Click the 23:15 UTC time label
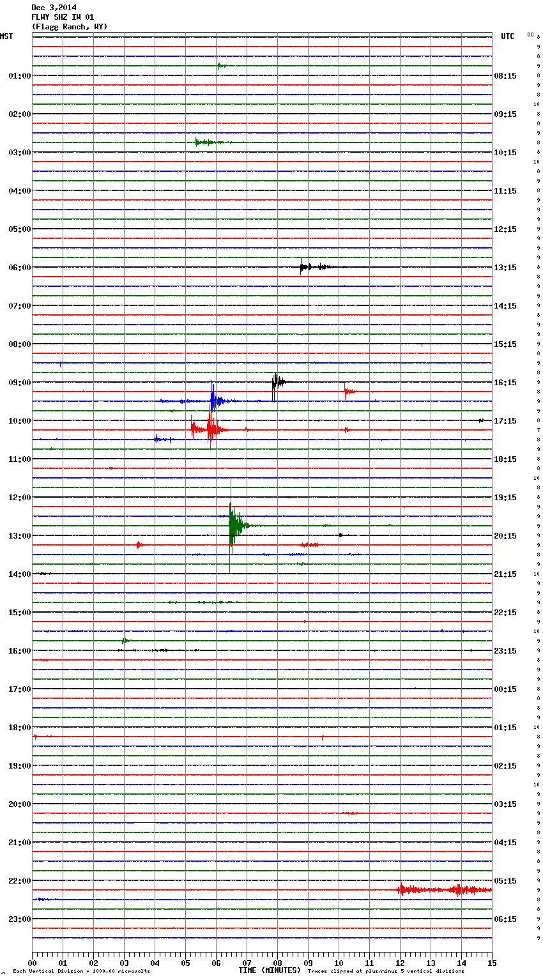 [x=505, y=651]
